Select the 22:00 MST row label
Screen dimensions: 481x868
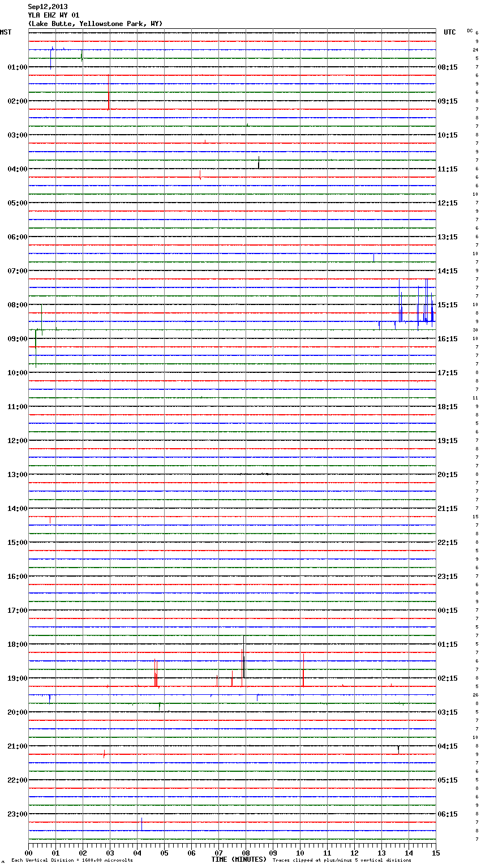18,780
